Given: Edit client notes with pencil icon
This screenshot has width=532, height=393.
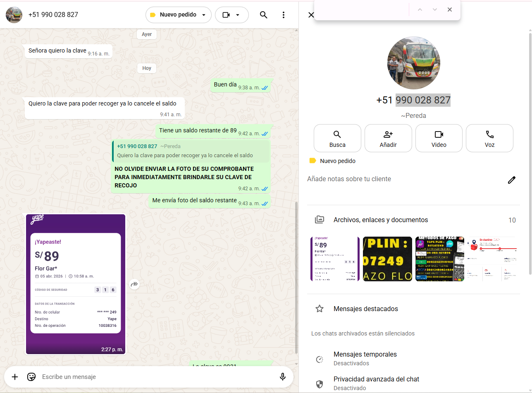Looking at the screenshot, I should tap(512, 180).
